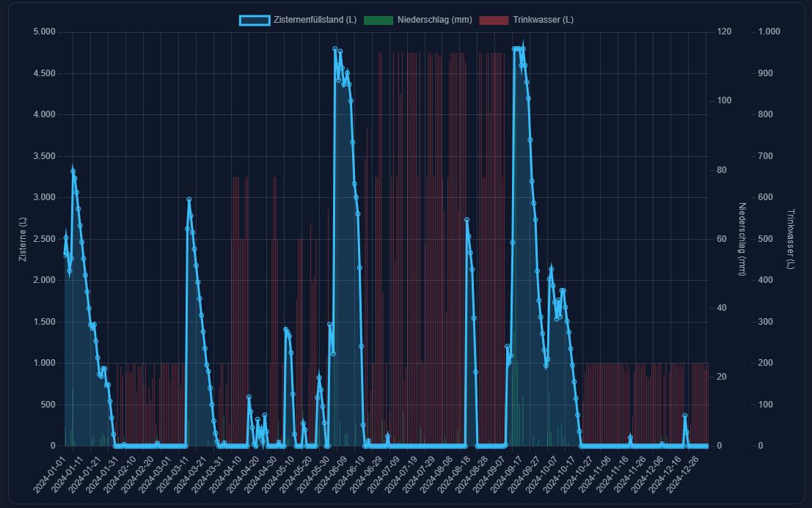
Task: Hide the Niederschlag (mm) series via legend text
Action: pos(434,20)
